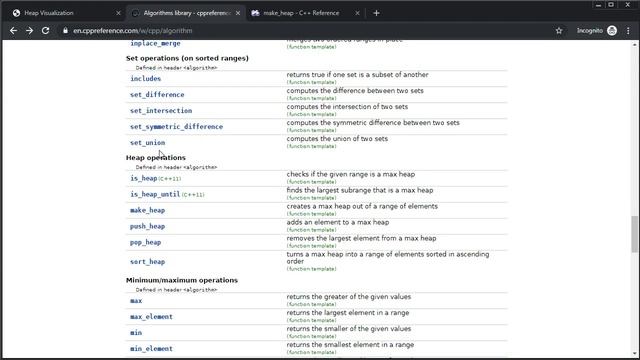The height and width of the screenshot is (360, 640).
Task: Go back to the previous page
Action: (13, 31)
